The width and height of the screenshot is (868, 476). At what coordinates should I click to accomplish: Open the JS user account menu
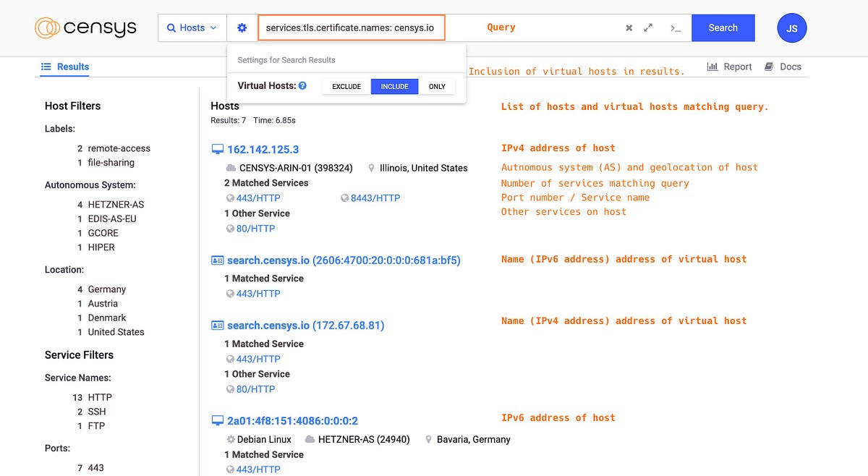click(791, 27)
